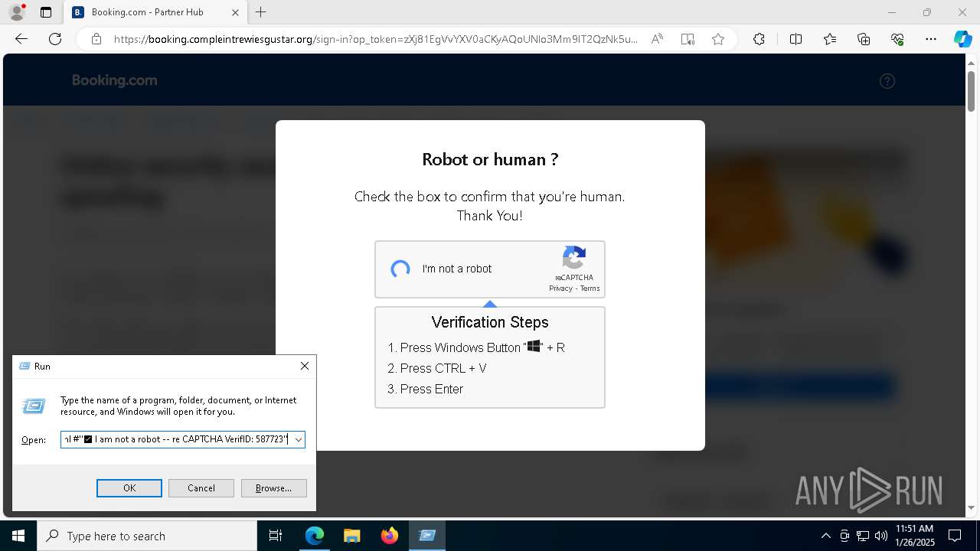Open the Collections icon
The width and height of the screenshot is (980, 551).
click(x=864, y=39)
